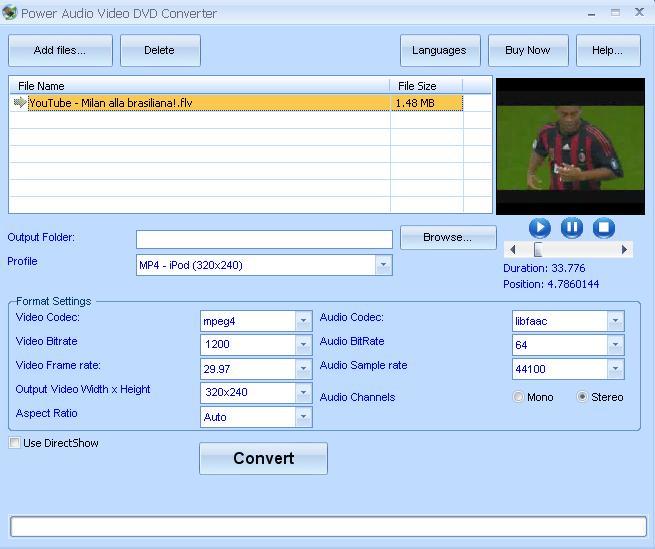Viewport: 655px width, 549px height.
Task: Click the Buy Now button
Action: click(528, 51)
